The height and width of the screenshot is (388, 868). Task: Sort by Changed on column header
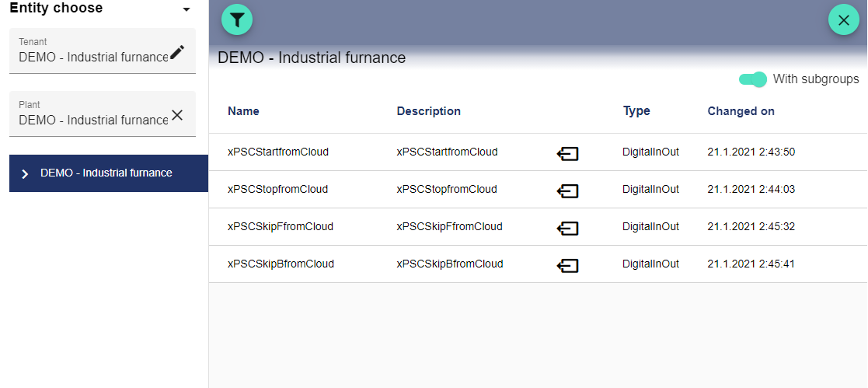coord(741,111)
